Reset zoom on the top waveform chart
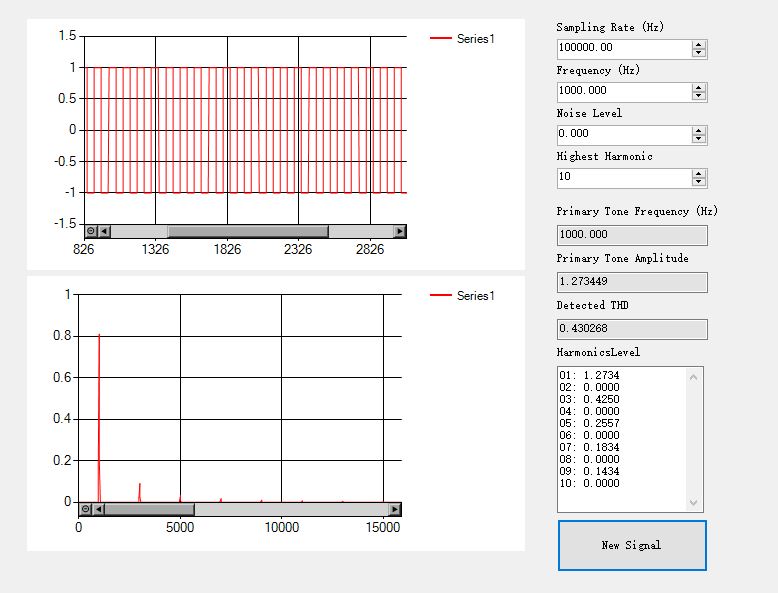The height and width of the screenshot is (593, 778). pos(91,231)
